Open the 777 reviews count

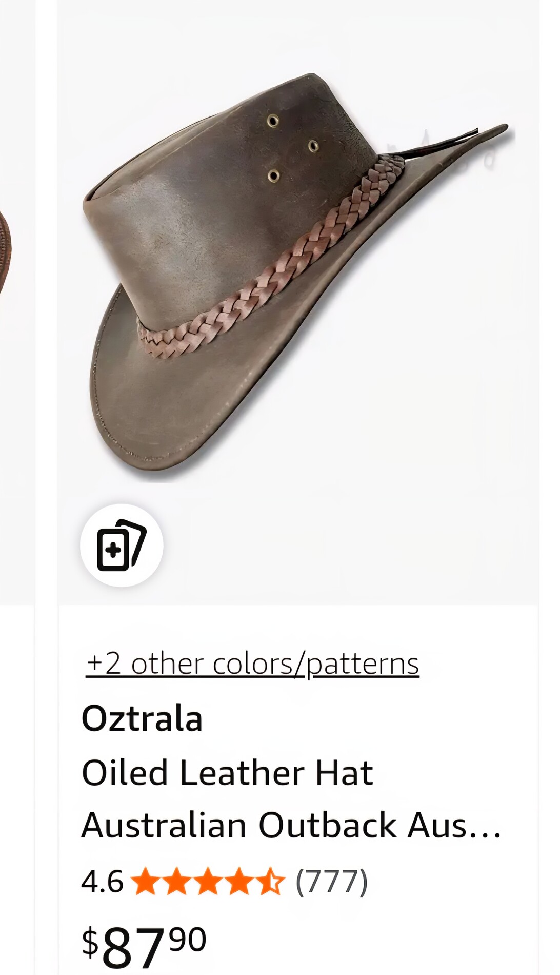(332, 882)
